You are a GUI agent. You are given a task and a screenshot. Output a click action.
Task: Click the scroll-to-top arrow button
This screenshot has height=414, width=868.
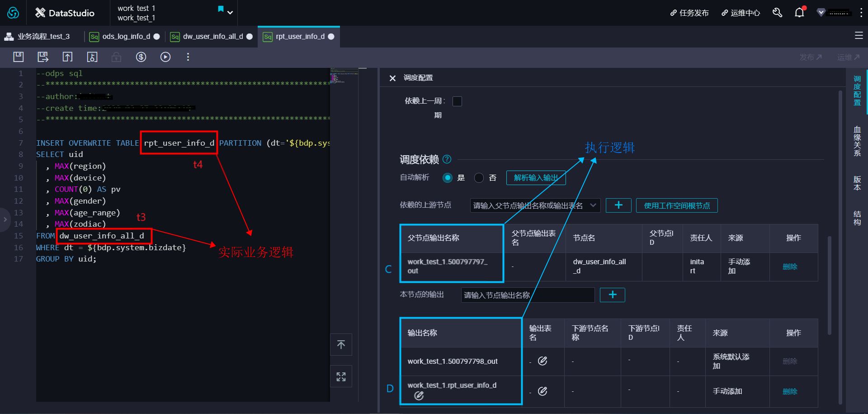coord(341,345)
